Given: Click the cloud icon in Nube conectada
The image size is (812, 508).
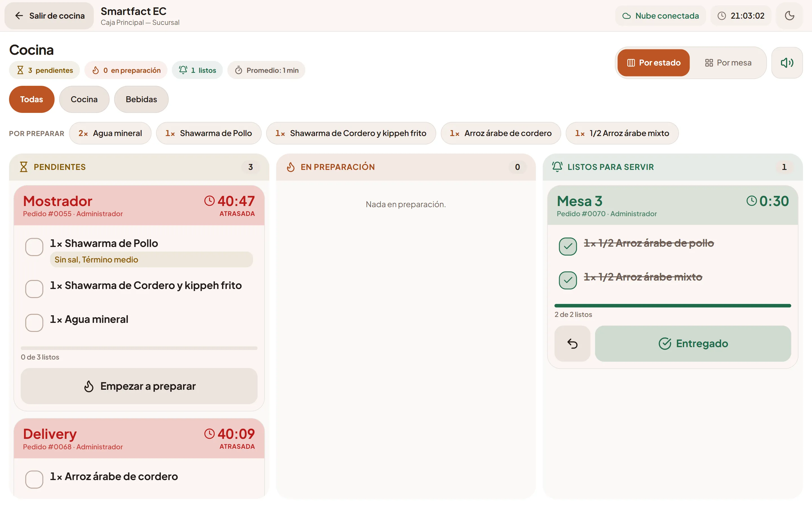Looking at the screenshot, I should pyautogui.click(x=626, y=16).
